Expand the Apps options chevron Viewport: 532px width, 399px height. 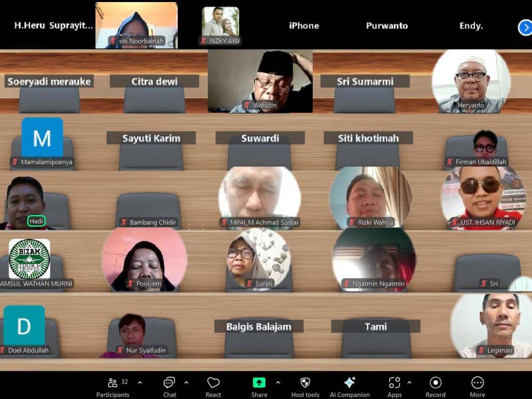[x=409, y=383]
